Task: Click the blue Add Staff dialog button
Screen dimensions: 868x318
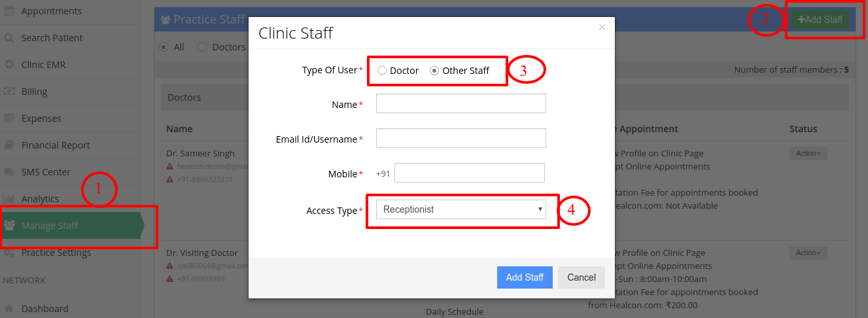Action: tap(525, 277)
